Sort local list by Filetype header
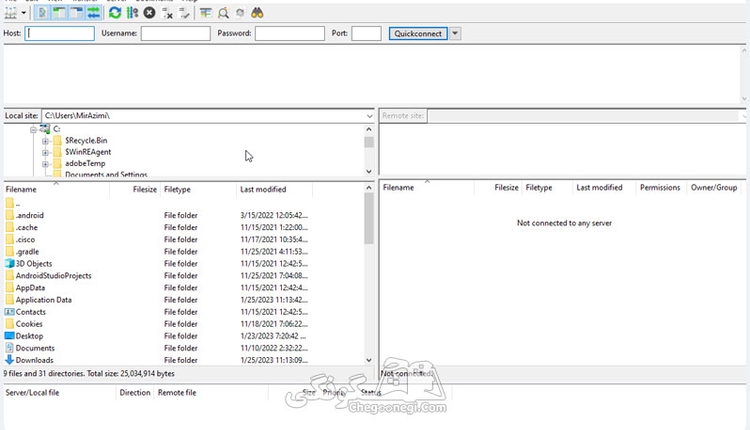The height and width of the screenshot is (430, 750). [x=198, y=189]
